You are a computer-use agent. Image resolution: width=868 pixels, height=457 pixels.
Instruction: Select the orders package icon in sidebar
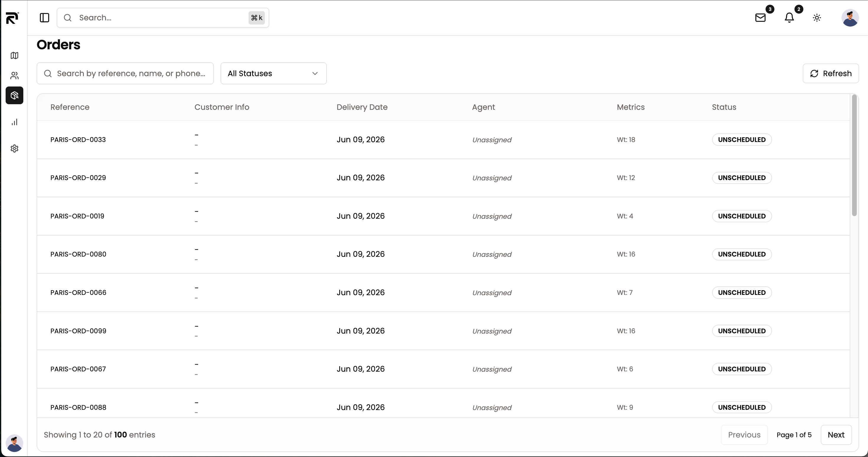click(x=14, y=95)
